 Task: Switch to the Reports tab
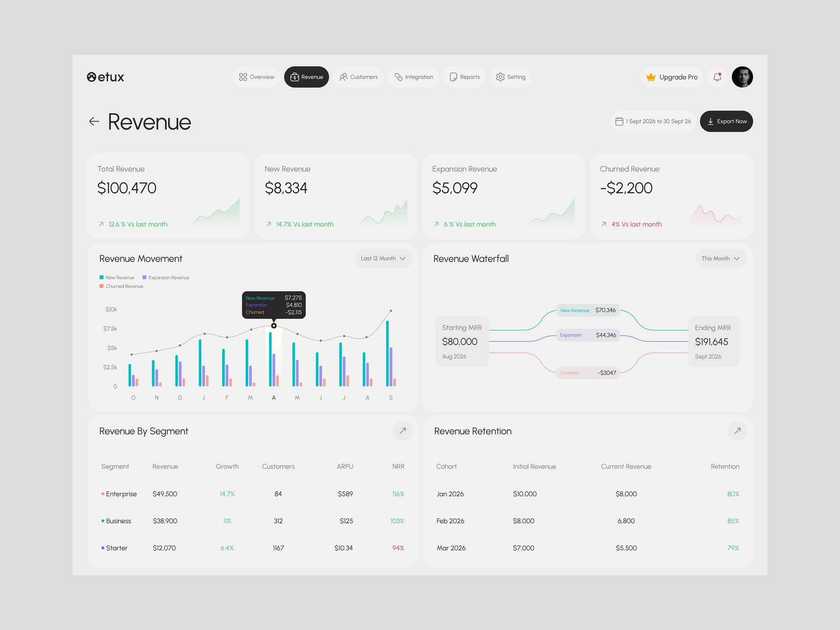[464, 77]
